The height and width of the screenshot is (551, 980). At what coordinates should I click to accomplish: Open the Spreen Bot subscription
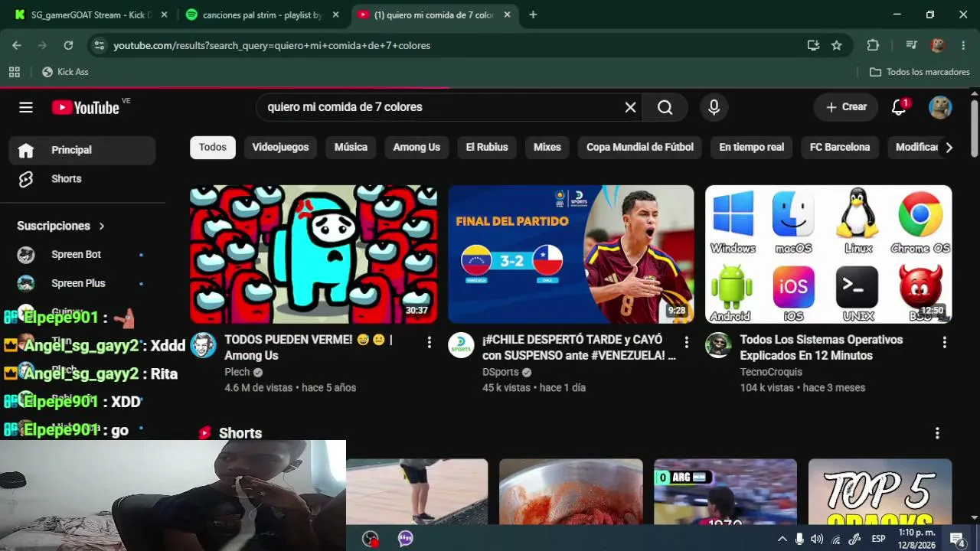pos(82,255)
